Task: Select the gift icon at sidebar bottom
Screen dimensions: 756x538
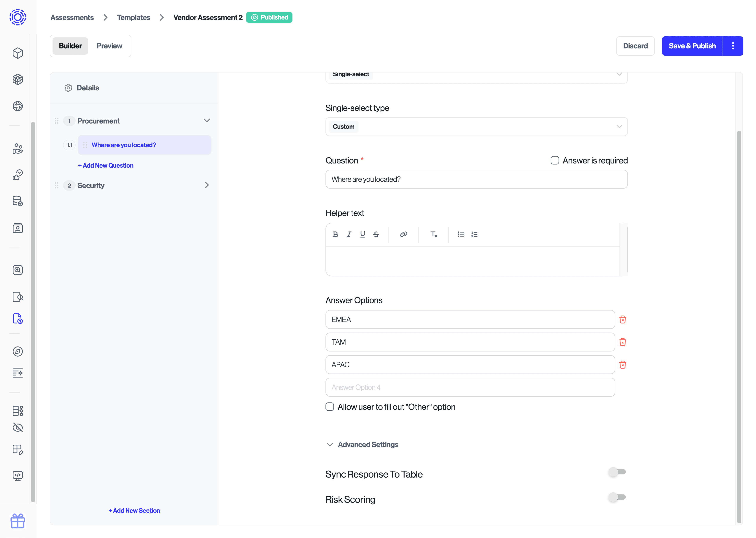Action: click(18, 521)
